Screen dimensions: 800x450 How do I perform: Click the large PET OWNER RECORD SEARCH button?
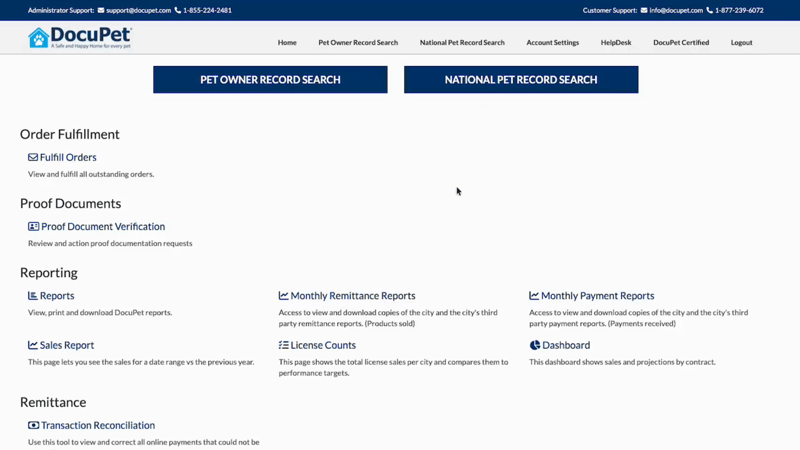[270, 80]
